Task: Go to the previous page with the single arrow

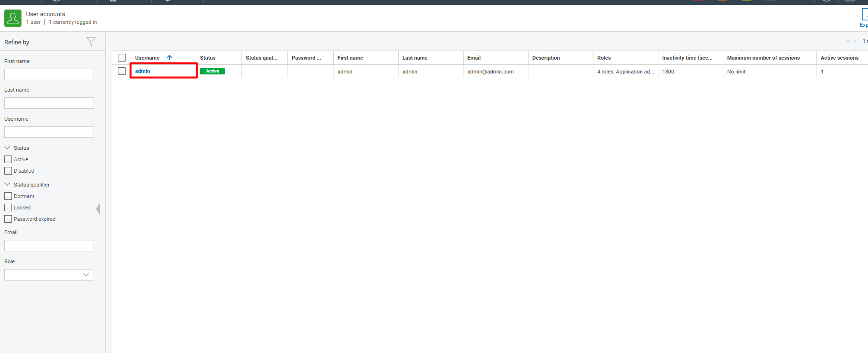Action: pos(856,42)
